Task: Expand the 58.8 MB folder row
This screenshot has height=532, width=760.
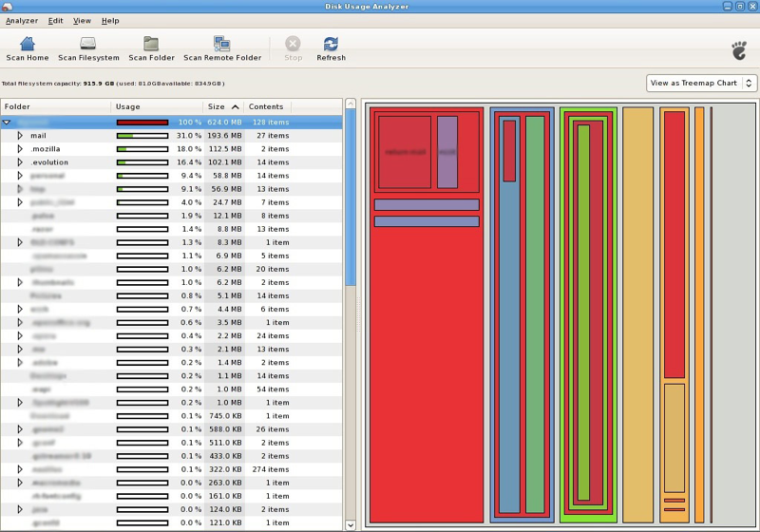Action: click(20, 176)
